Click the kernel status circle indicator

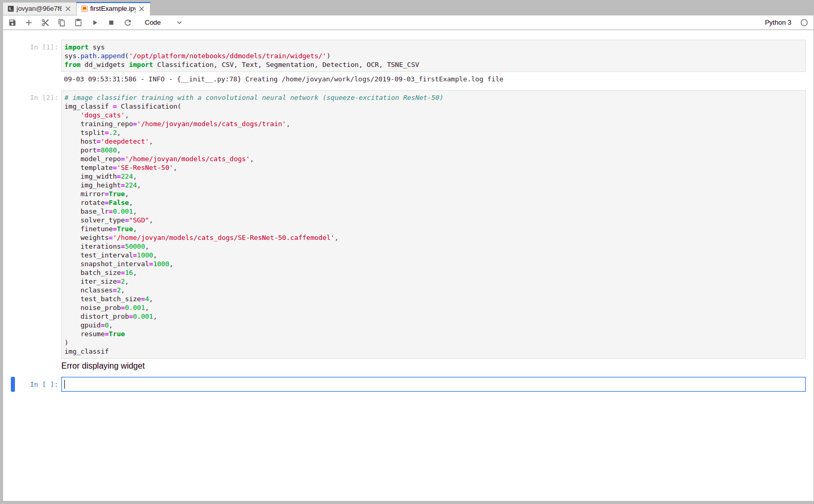[x=804, y=23]
